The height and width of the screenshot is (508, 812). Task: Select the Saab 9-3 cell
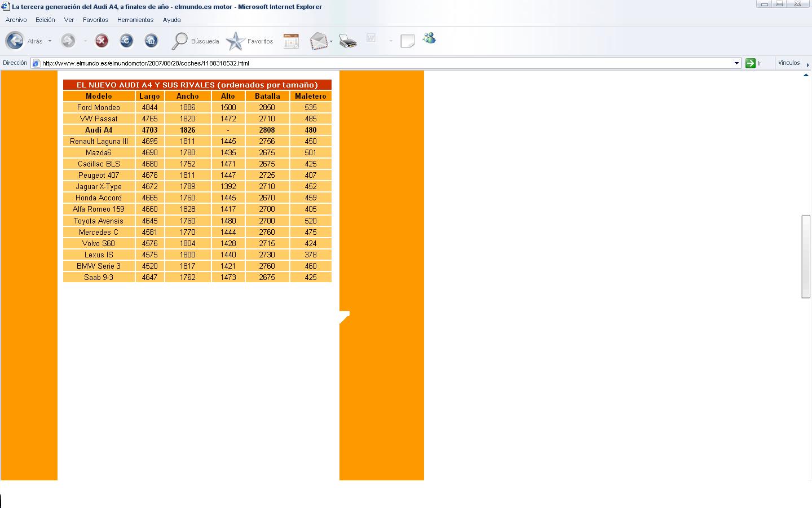click(x=99, y=277)
